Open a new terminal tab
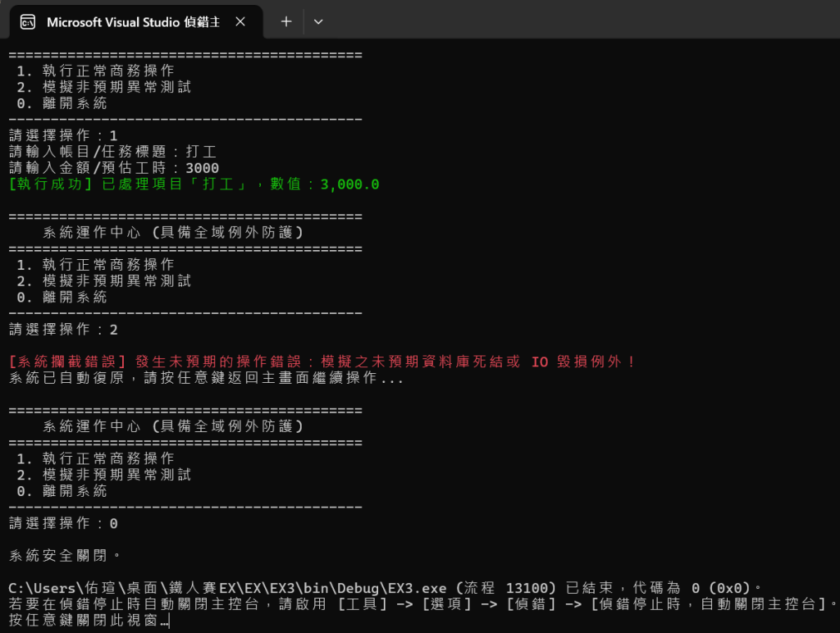 [x=286, y=21]
